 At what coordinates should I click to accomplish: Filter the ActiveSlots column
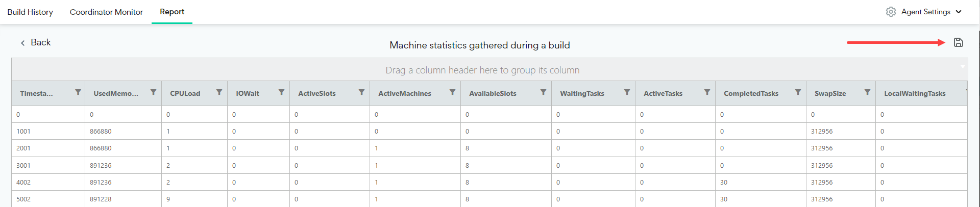pos(361,92)
